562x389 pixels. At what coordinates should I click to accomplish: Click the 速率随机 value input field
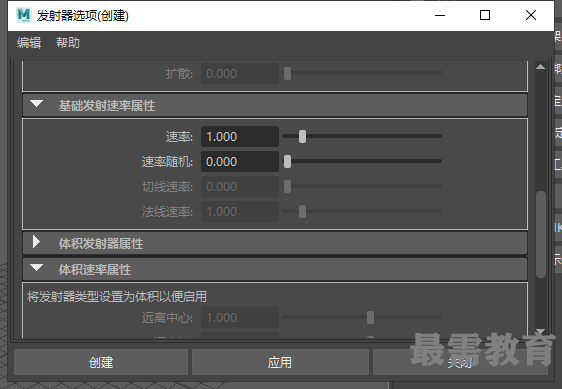(240, 162)
